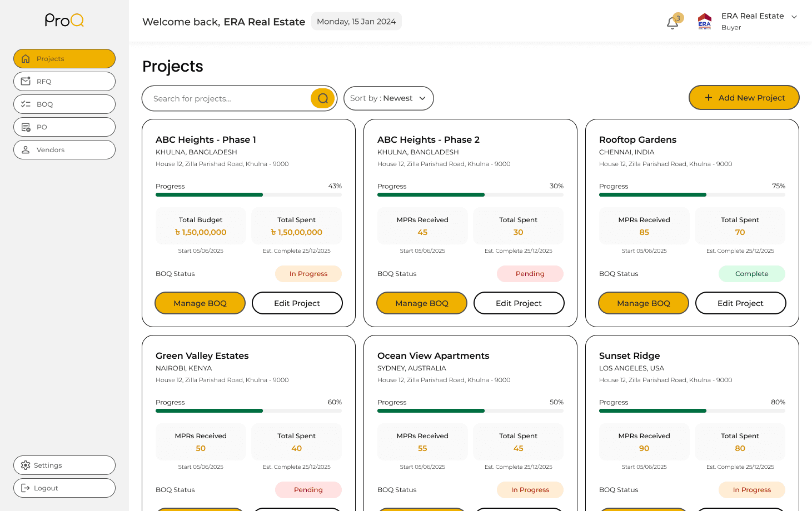The image size is (812, 511).
Task: Click the Monday, 15 Jan 2024 date chip
Action: pos(356,22)
